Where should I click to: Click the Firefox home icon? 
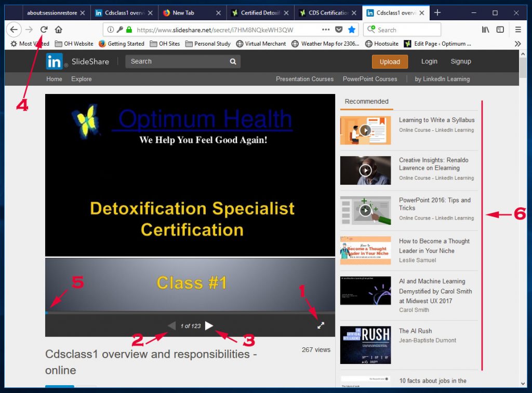coord(58,30)
